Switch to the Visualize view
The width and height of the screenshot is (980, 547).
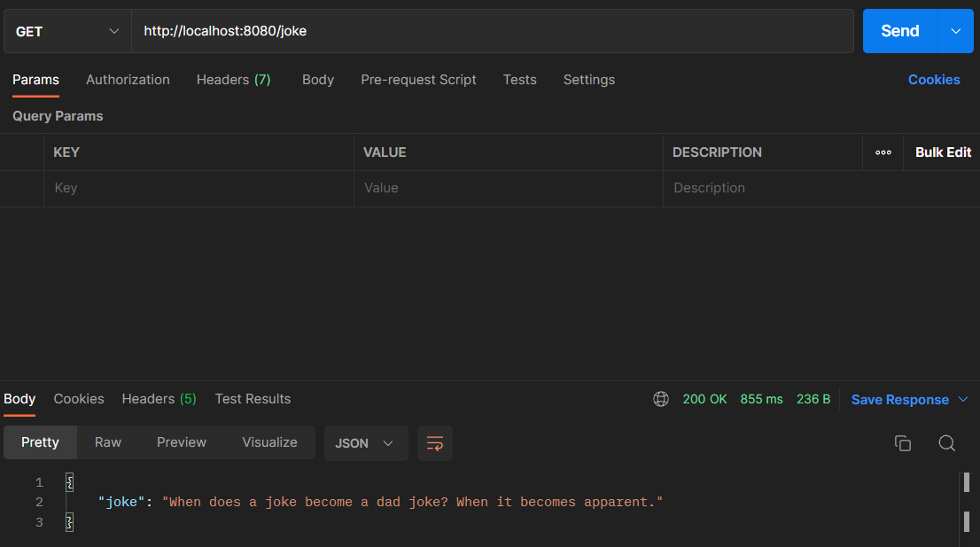[269, 442]
